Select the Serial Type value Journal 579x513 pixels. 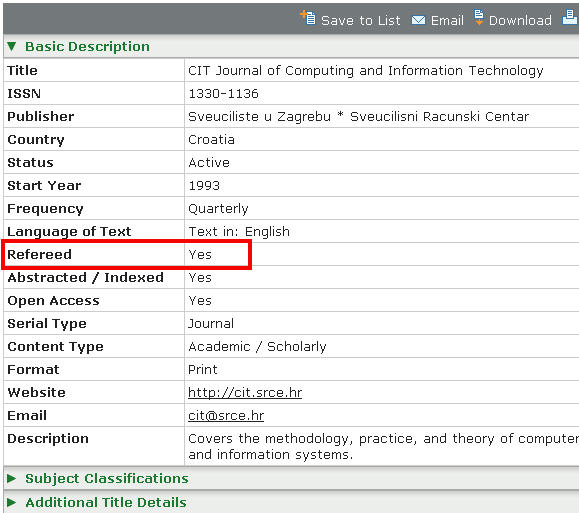(x=211, y=324)
